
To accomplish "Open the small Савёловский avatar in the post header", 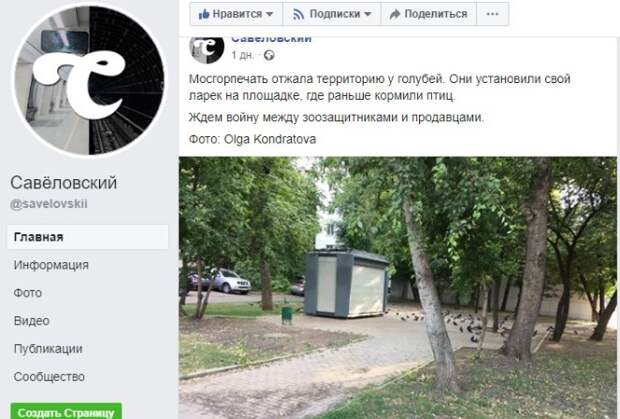I will pos(207,49).
